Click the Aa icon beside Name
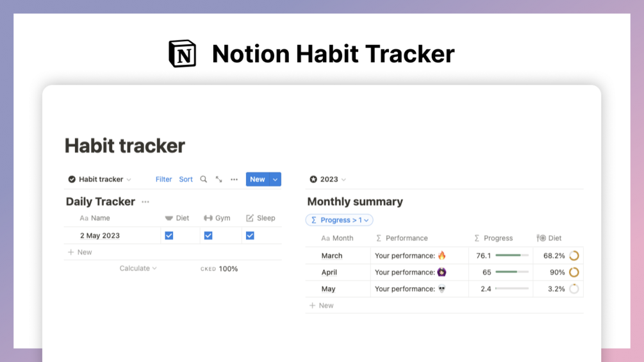Image resolution: width=644 pixels, height=362 pixels. click(84, 218)
